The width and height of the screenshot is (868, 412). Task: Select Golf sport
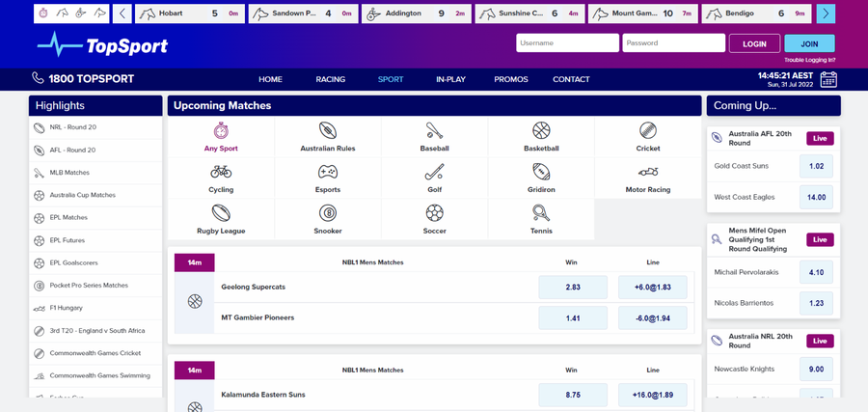(x=435, y=179)
